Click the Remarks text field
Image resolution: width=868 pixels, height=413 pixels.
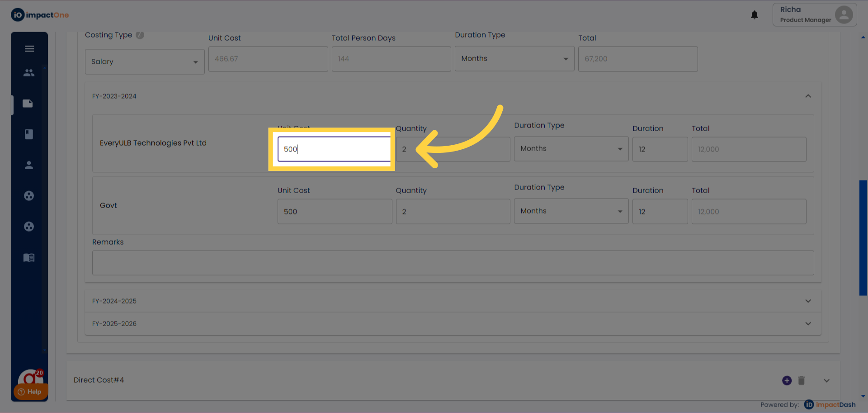click(x=453, y=263)
